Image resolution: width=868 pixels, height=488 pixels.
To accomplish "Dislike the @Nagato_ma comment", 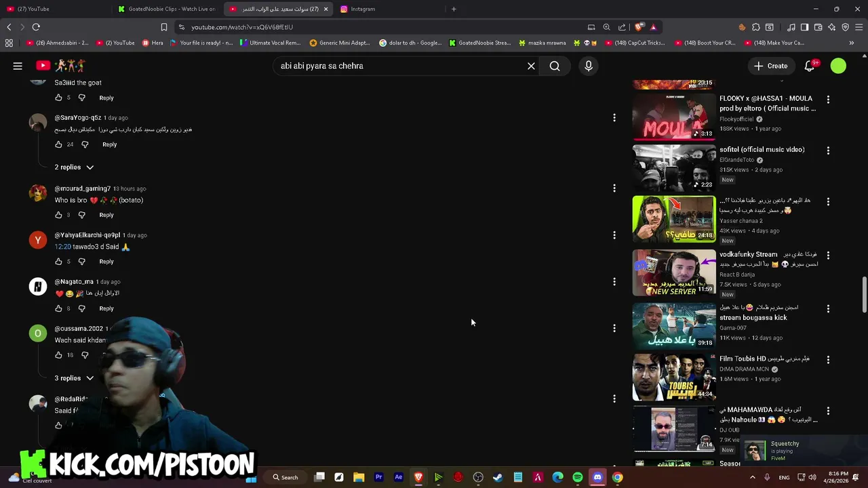I will click(x=81, y=308).
